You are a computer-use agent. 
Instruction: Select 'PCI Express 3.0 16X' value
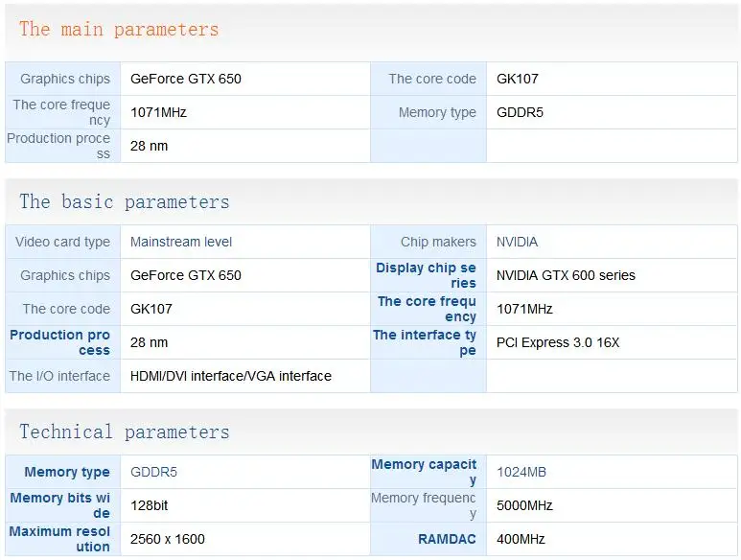(x=558, y=342)
